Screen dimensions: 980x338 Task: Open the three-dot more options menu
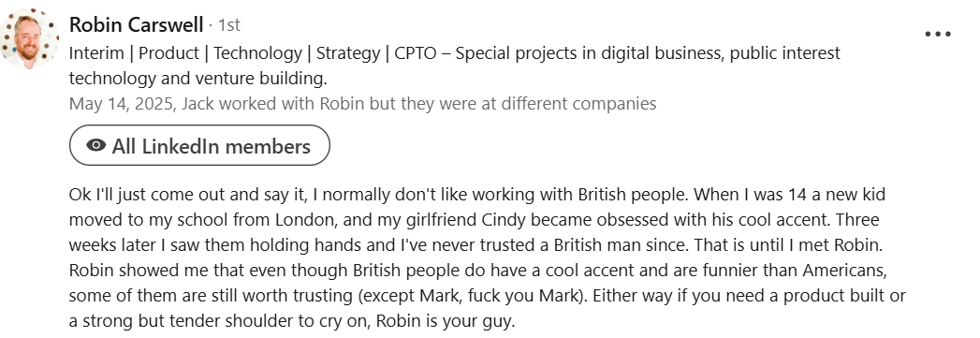pos(938,35)
